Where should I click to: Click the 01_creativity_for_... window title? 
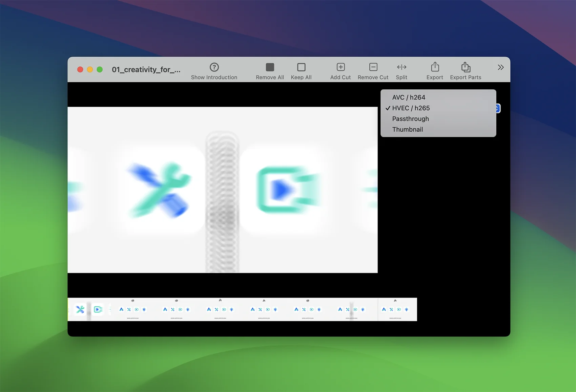tap(146, 69)
